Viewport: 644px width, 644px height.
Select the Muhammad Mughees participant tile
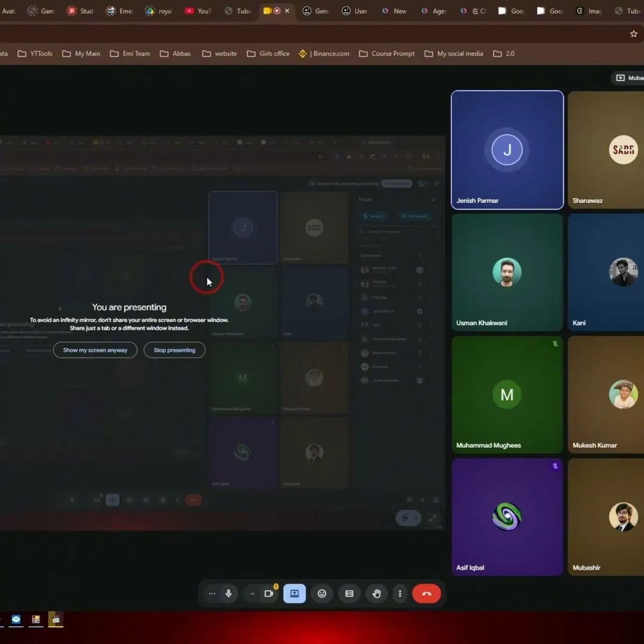coord(507,395)
